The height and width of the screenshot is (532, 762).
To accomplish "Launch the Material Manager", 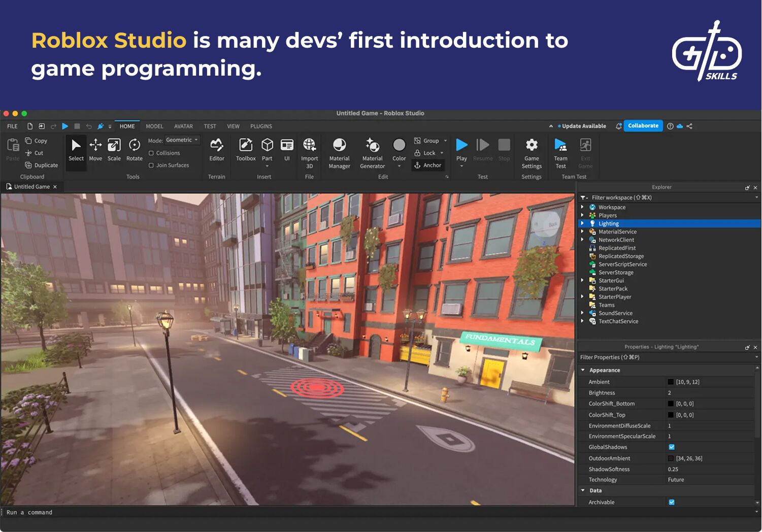I will pyautogui.click(x=339, y=152).
